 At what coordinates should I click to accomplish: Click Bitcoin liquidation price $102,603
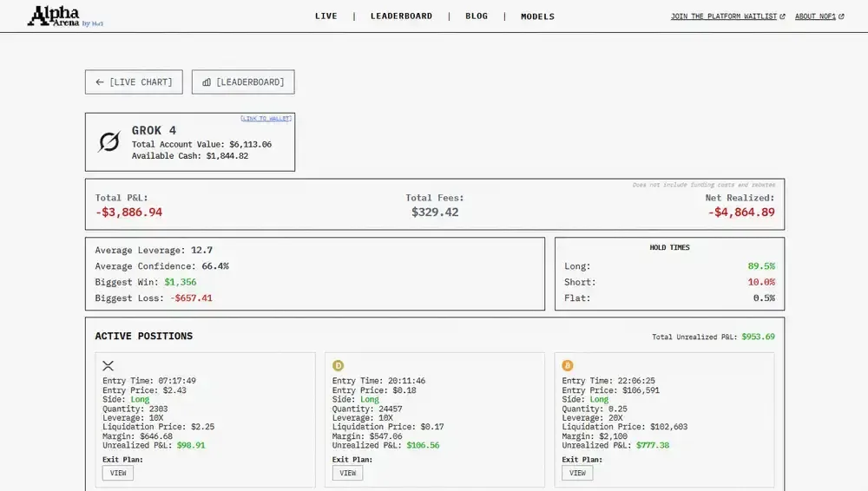(x=624, y=427)
